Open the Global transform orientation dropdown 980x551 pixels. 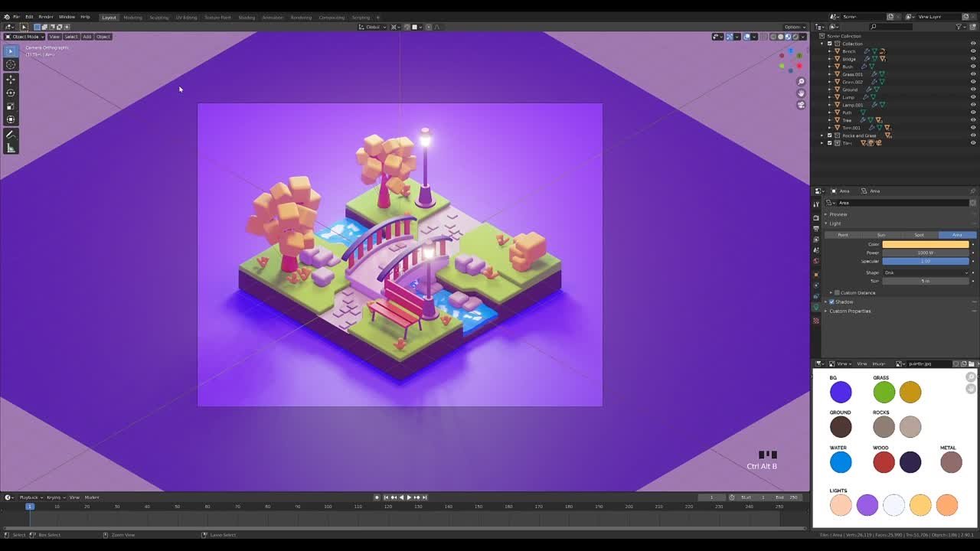point(373,27)
